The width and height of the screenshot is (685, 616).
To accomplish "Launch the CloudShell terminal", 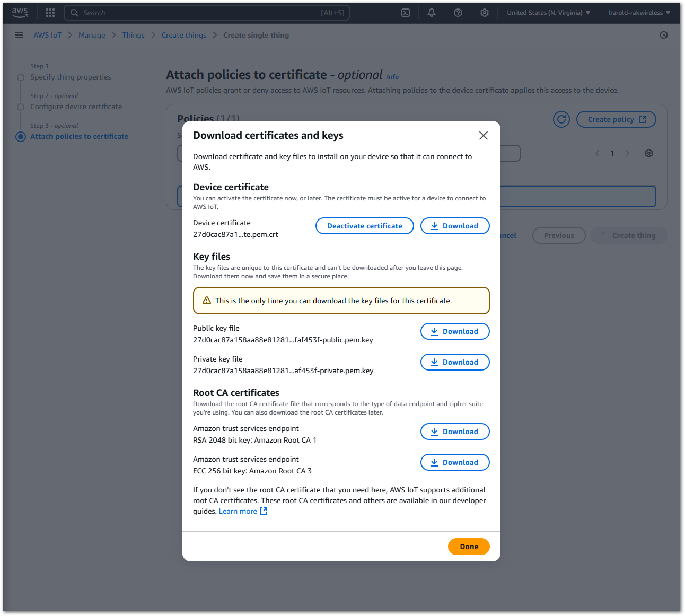I will click(x=405, y=12).
